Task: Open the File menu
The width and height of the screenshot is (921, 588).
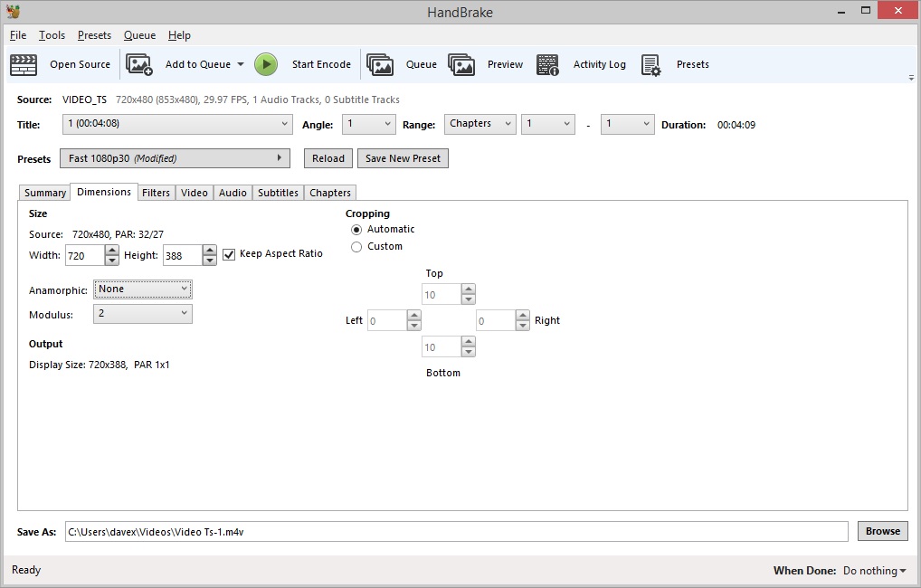Action: click(x=18, y=35)
